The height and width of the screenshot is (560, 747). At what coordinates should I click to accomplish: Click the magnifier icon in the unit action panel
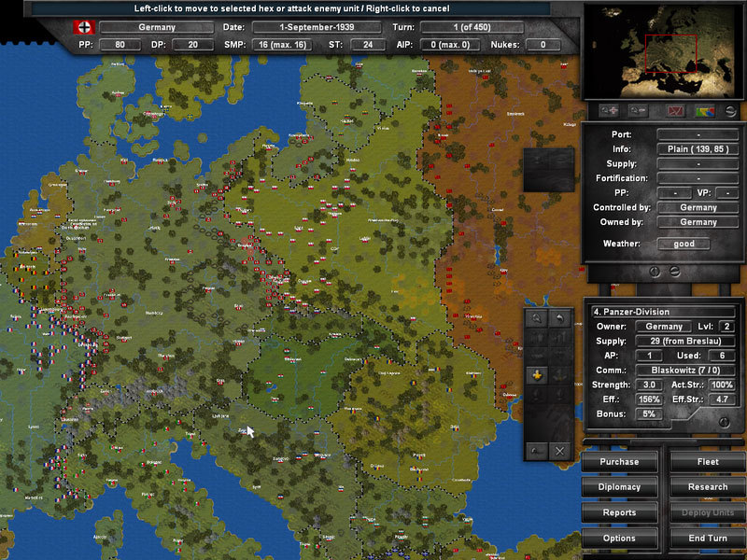[x=537, y=318]
